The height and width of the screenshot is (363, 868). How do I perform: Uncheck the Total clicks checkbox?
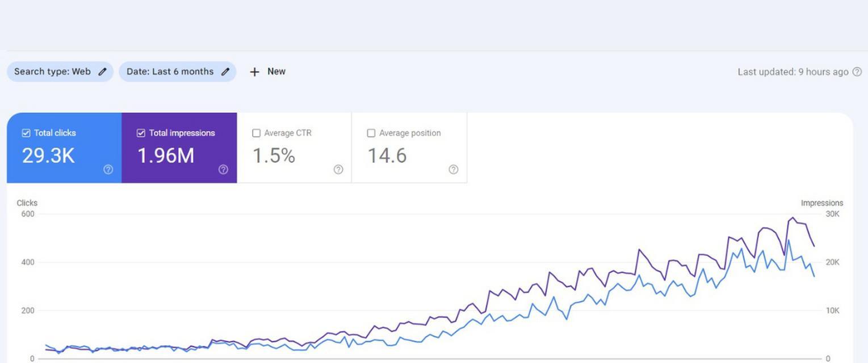pos(26,133)
